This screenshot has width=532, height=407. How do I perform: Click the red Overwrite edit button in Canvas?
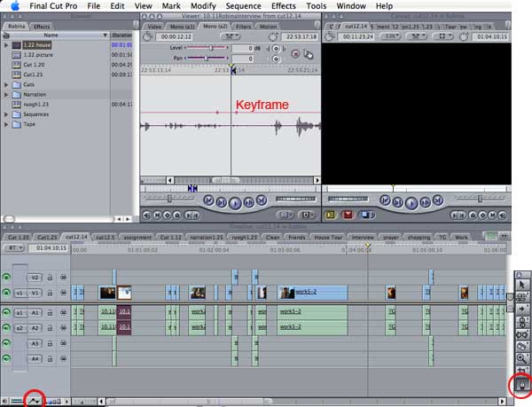(x=348, y=215)
